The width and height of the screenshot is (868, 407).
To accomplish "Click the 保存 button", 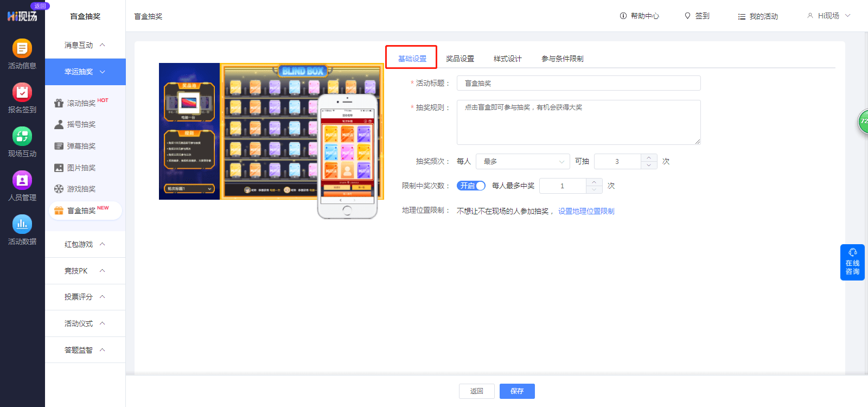I will 517,391.
